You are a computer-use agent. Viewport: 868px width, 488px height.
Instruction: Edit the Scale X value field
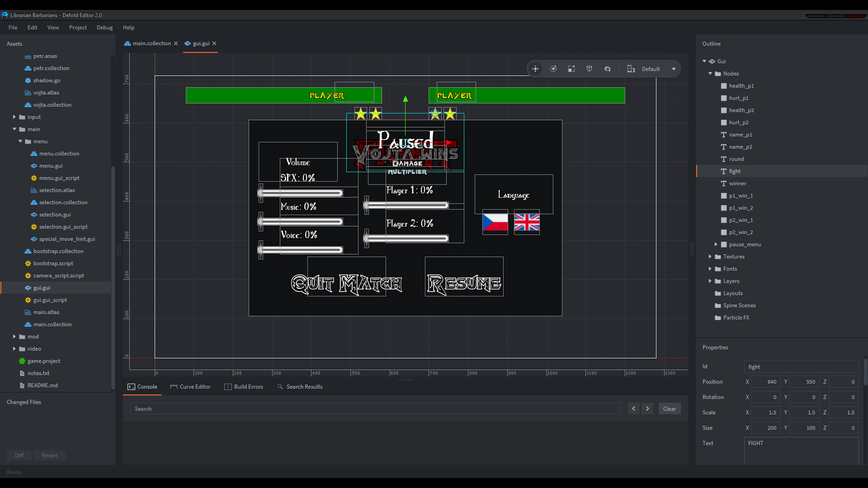tap(766, 412)
